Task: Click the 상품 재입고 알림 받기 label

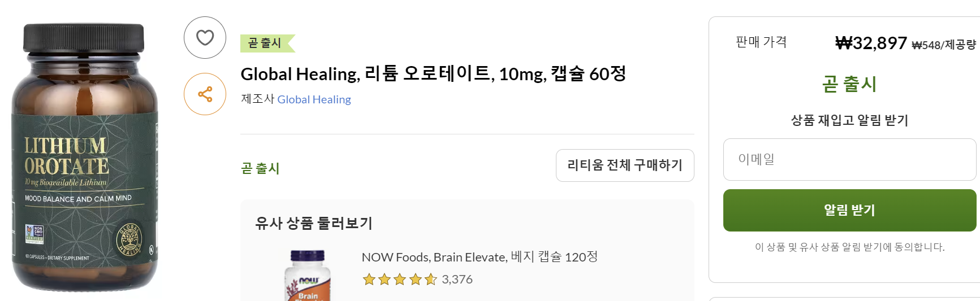Action: tap(849, 120)
